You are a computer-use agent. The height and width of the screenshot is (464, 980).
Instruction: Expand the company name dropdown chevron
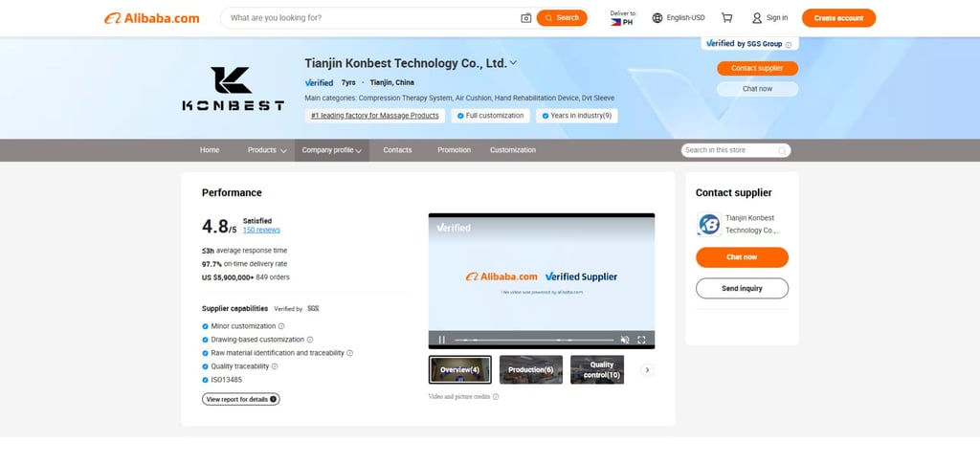coord(513,63)
